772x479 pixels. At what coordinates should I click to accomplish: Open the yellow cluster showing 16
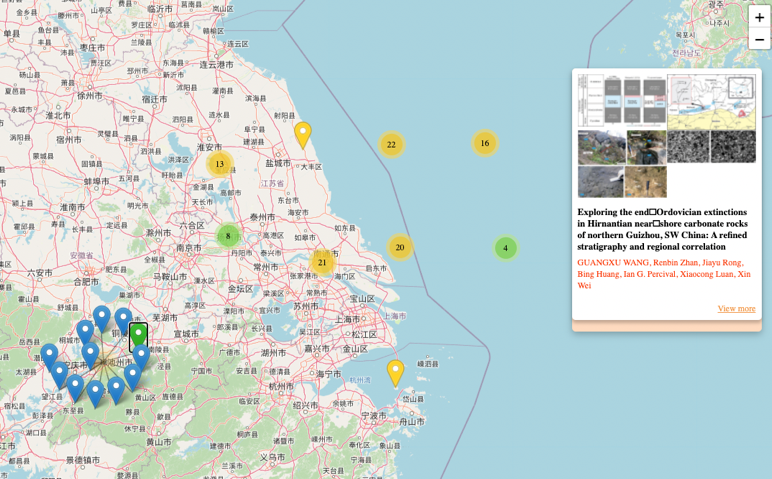(484, 143)
